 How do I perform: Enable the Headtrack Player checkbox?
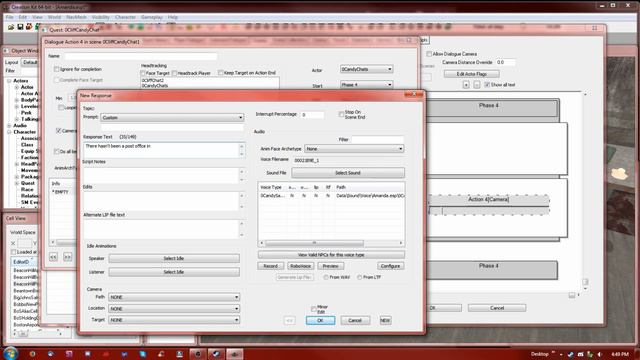click(174, 73)
